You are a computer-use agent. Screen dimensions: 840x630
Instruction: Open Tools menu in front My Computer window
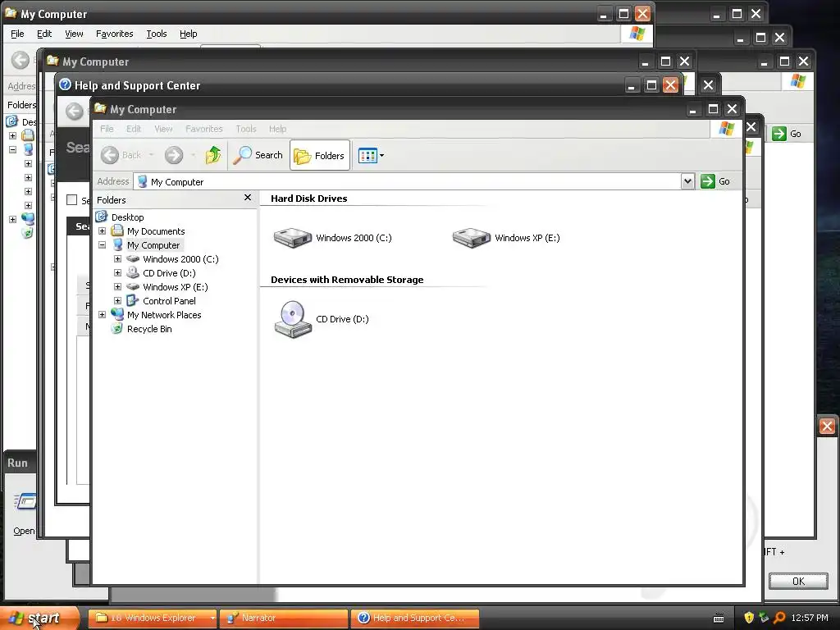click(246, 129)
